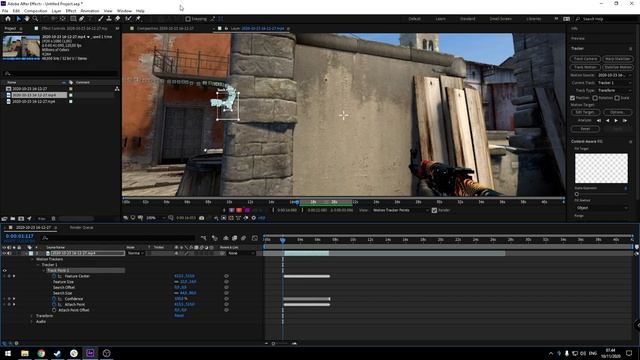The width and height of the screenshot is (640, 360).
Task: Open the View Motion Tracker Points dropdown
Action: pyautogui.click(x=401, y=210)
